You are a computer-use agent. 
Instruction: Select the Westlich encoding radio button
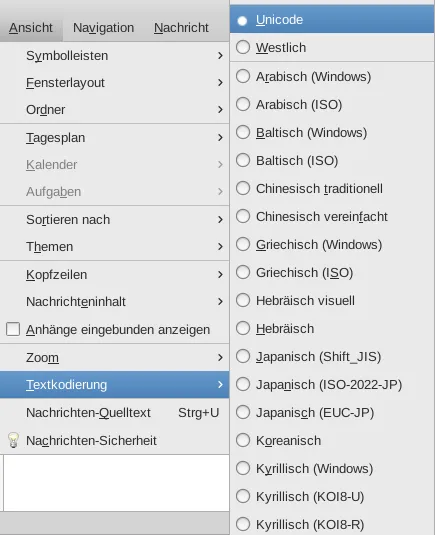pyautogui.click(x=243, y=47)
